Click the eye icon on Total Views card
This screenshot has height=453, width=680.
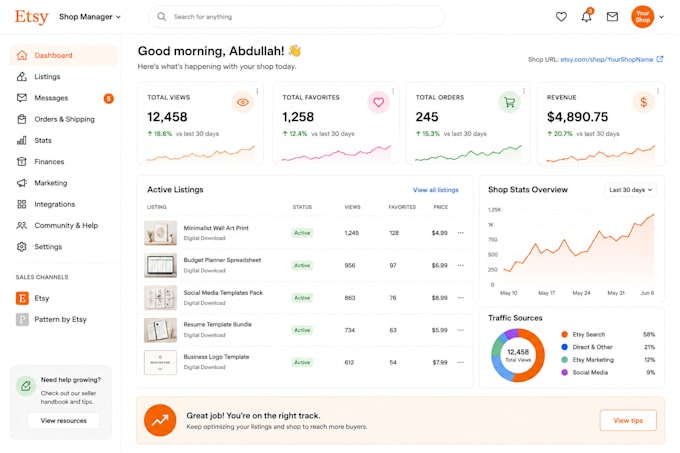[242, 102]
